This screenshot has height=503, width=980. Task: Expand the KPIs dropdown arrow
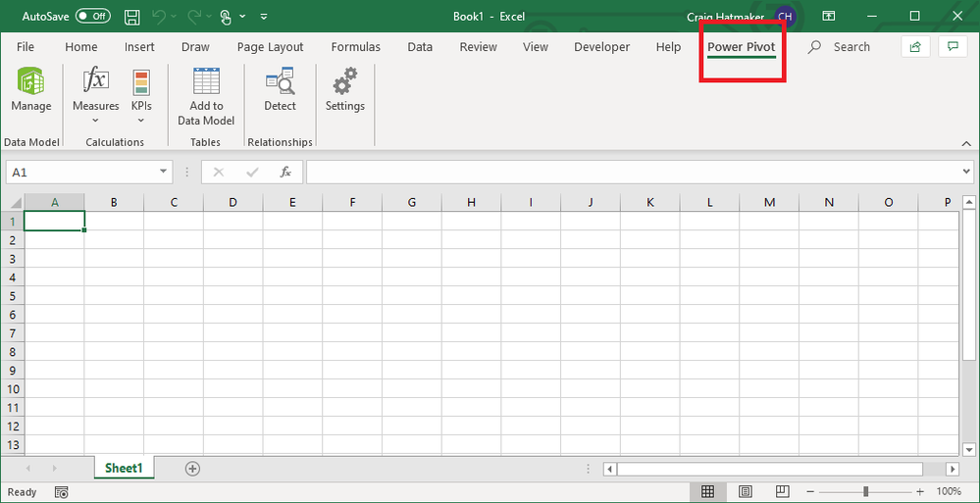(x=140, y=121)
